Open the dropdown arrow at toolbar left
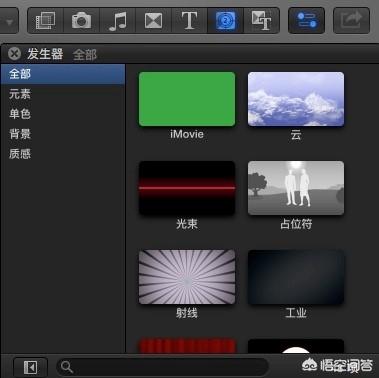379x378 pixels. (x=9, y=22)
